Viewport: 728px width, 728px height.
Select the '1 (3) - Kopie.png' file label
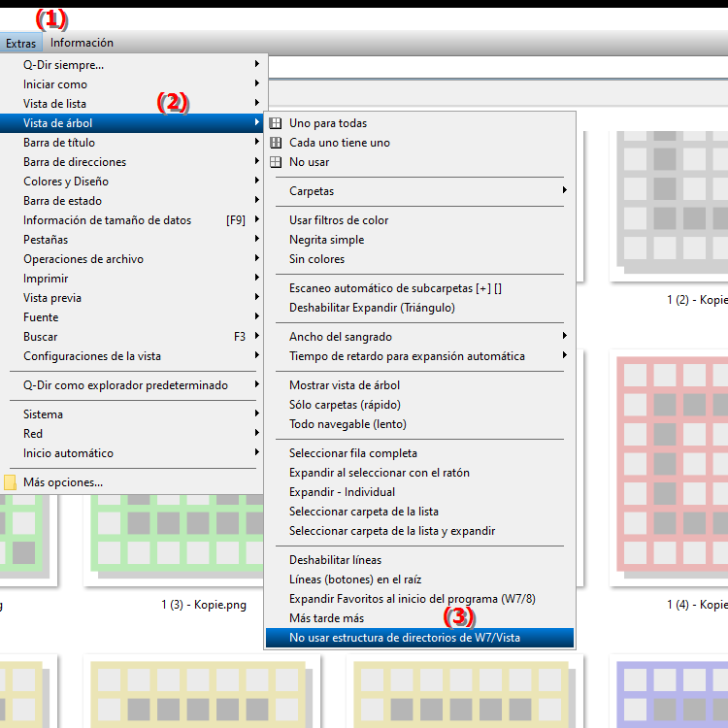(204, 605)
